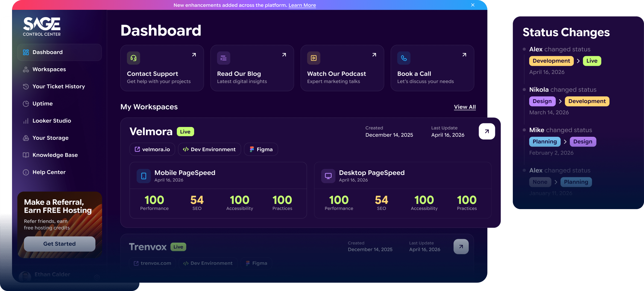Click 'Nikola changed status' entry text

563,90
